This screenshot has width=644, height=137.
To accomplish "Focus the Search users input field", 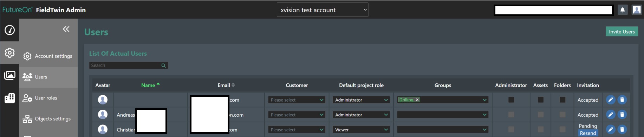I will [129, 66].
